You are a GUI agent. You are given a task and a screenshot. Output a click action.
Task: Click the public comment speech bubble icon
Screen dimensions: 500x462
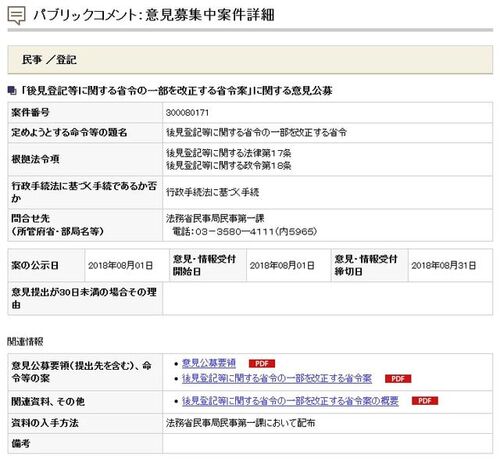(16, 16)
